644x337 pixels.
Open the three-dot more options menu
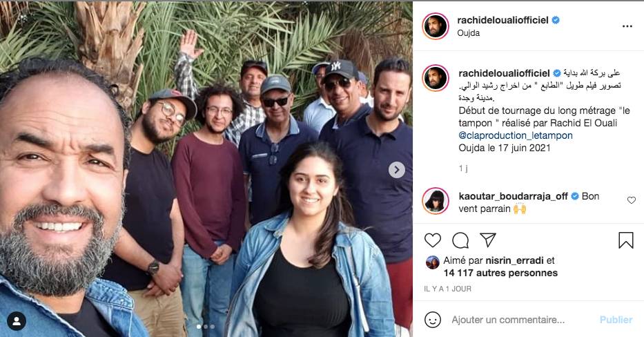click(x=627, y=26)
